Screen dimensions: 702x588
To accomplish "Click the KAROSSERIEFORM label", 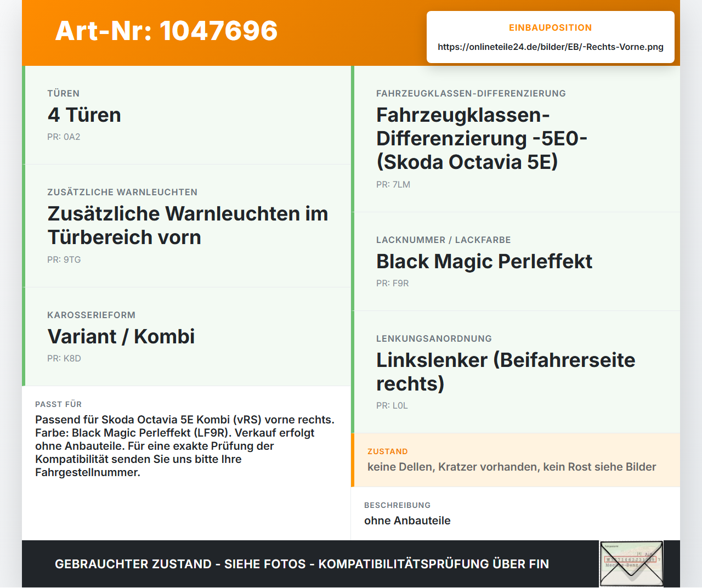I will pos(91,315).
